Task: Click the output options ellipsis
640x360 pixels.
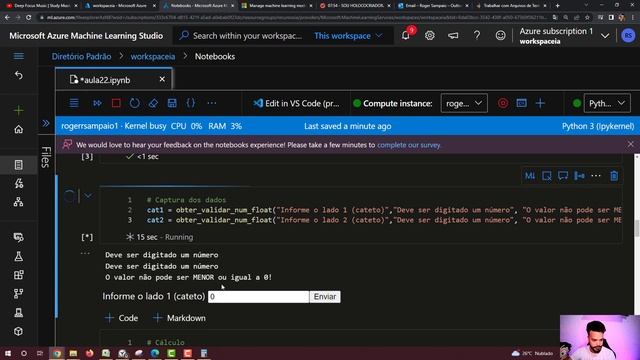Action: 85,253
